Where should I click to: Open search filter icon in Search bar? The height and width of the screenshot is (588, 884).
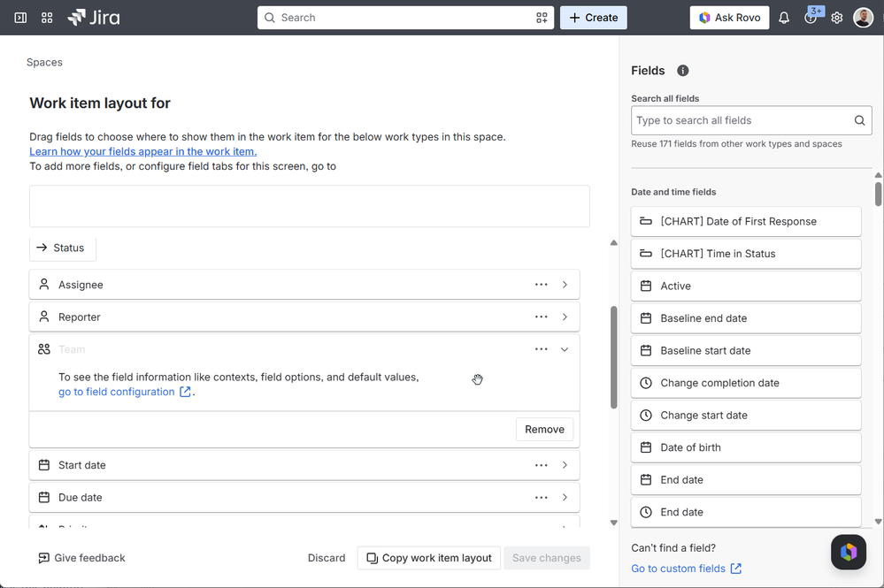pos(542,18)
